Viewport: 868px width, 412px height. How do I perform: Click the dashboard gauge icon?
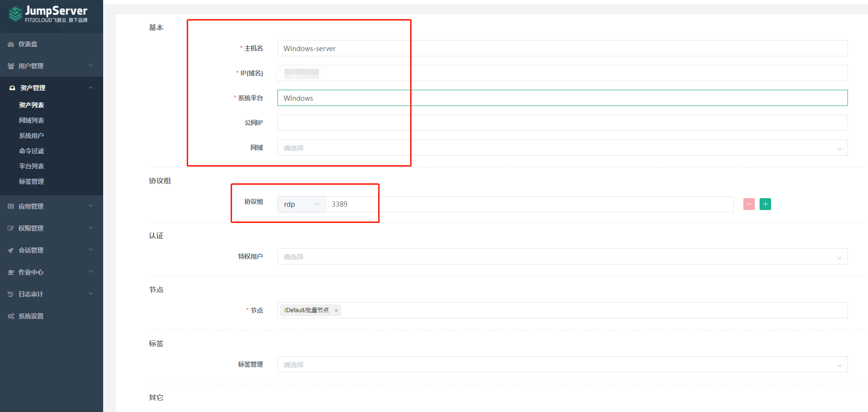coord(11,44)
